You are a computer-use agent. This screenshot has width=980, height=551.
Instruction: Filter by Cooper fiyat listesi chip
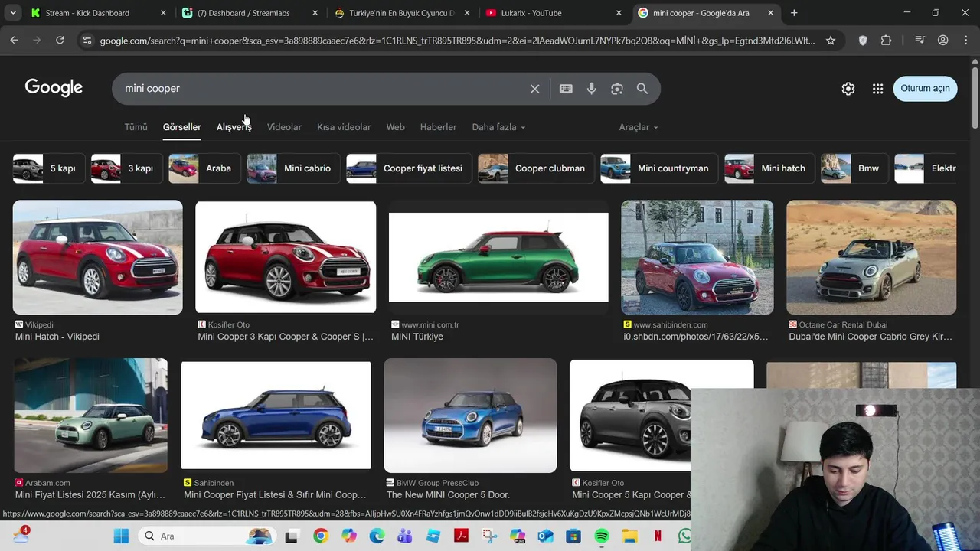[x=409, y=168]
